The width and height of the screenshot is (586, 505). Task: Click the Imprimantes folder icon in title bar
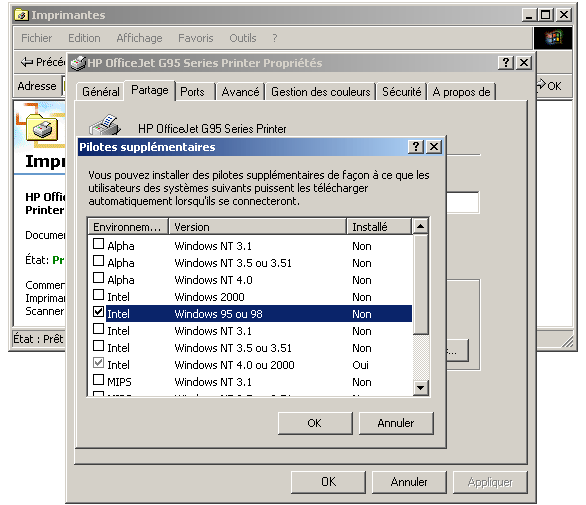pyautogui.click(x=21, y=15)
